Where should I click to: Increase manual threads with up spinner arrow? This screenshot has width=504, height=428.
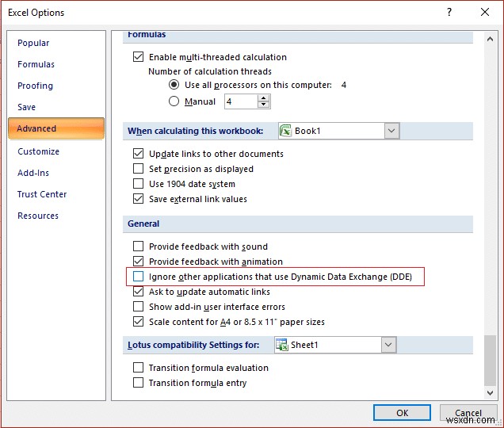pos(264,97)
